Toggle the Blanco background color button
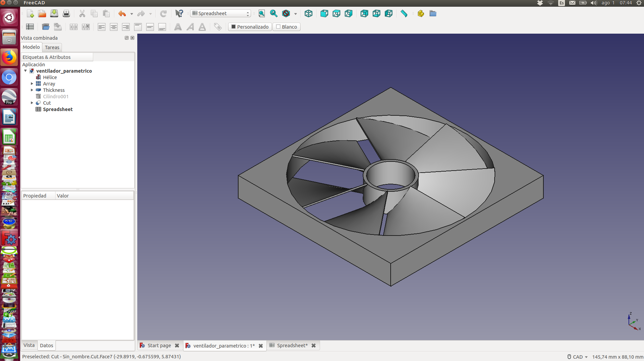Image resolution: width=644 pixels, height=361 pixels. pyautogui.click(x=286, y=27)
